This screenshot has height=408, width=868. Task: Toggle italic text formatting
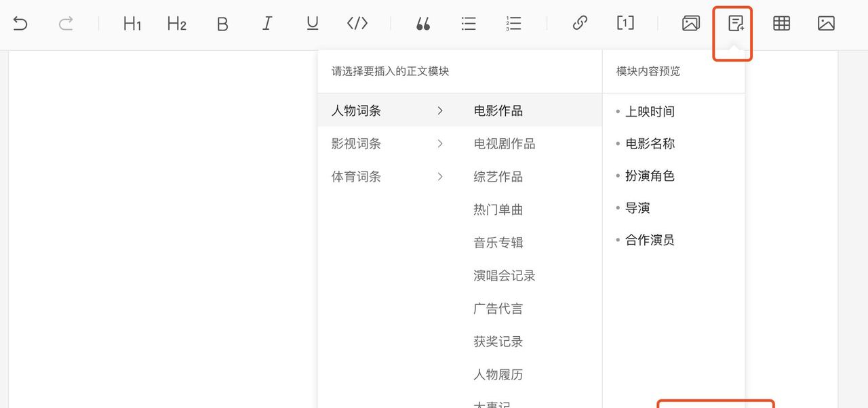(267, 22)
